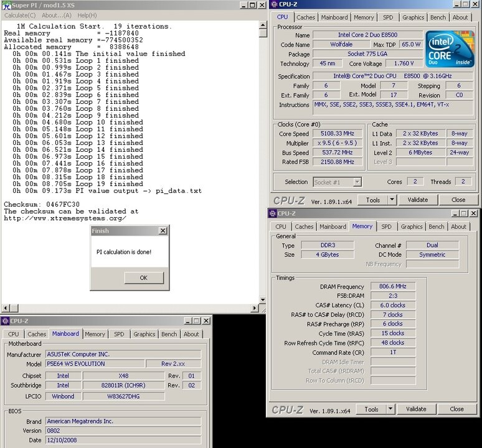Switch to Caches tab in top CPU-Z window

click(x=306, y=17)
